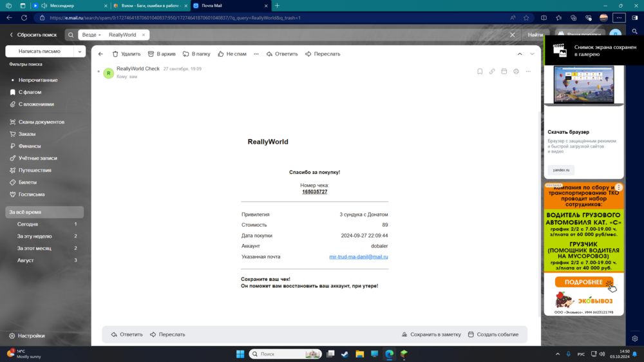Go to next message down chevron
This screenshot has width=644, height=362.
(x=532, y=54)
